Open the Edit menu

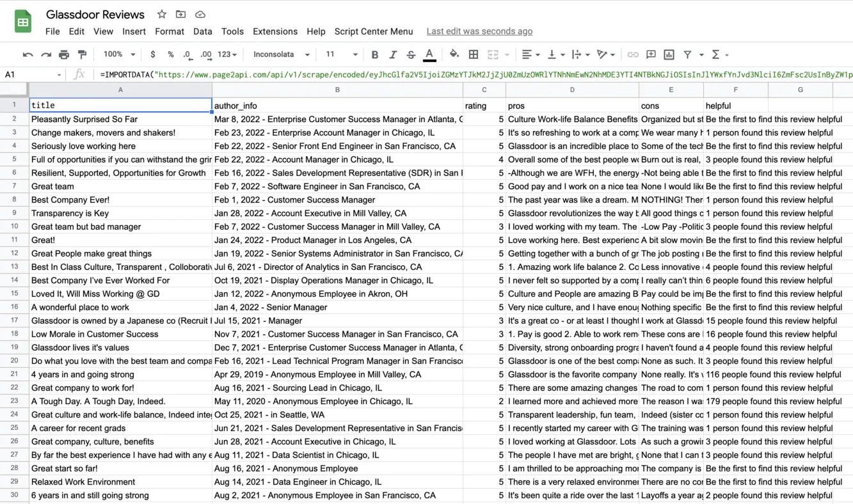[x=77, y=31]
